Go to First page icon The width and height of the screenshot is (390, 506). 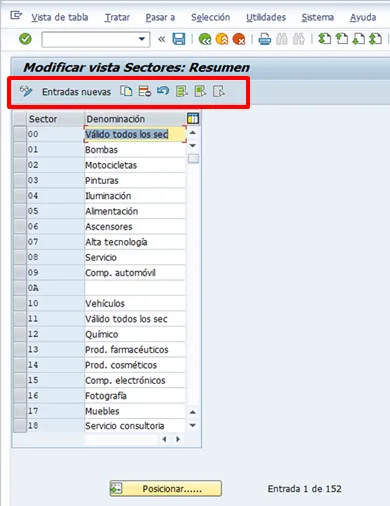pyautogui.click(x=324, y=39)
